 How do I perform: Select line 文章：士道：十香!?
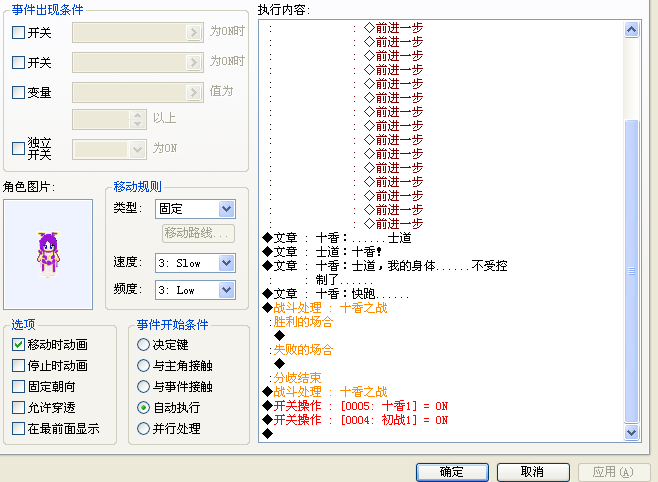click(x=322, y=252)
